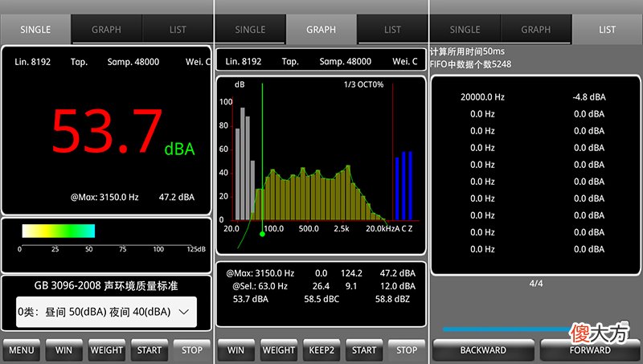
Task: Click the color gradient level meter bar
Action: coord(59,231)
